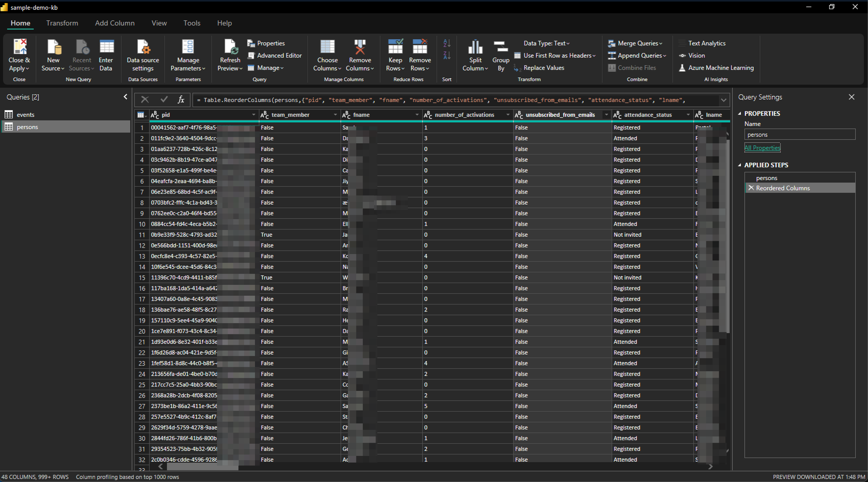Open the Advanced Editor
The width and height of the screenshot is (868, 482).
tap(275, 56)
